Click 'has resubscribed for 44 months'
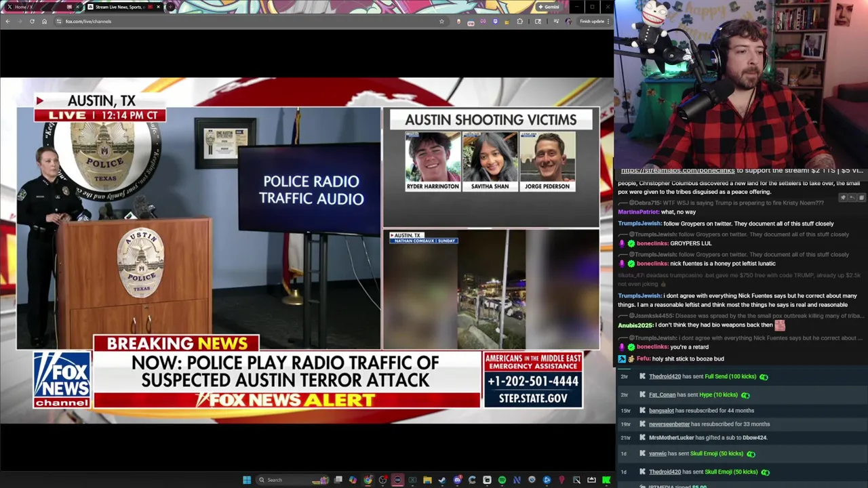 pos(715,411)
